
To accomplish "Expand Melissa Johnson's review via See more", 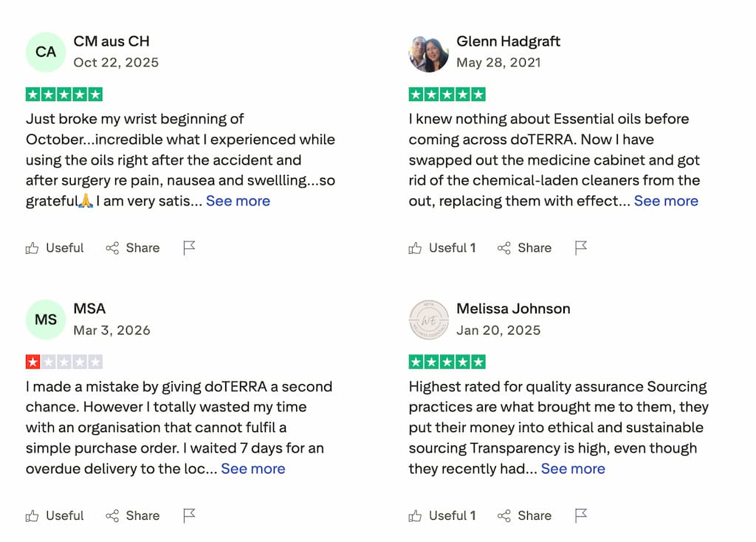I will point(573,468).
